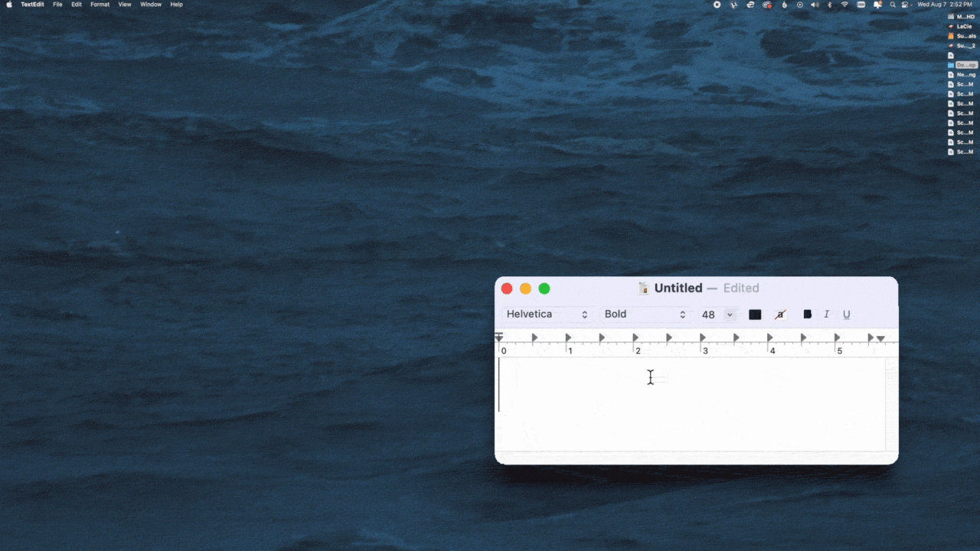Click the volume speaker icon
Screen dimensions: 980x551
pyautogui.click(x=814, y=5)
